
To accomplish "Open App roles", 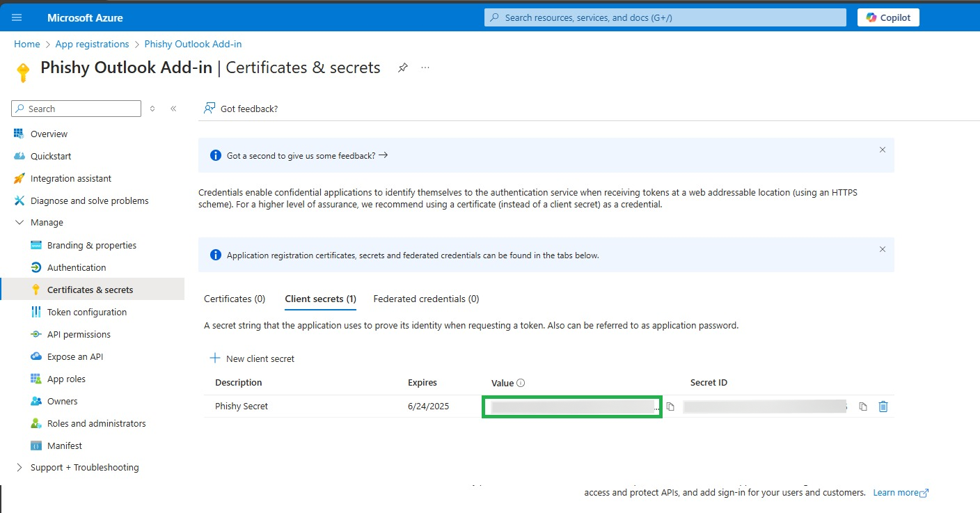I will click(66, 379).
